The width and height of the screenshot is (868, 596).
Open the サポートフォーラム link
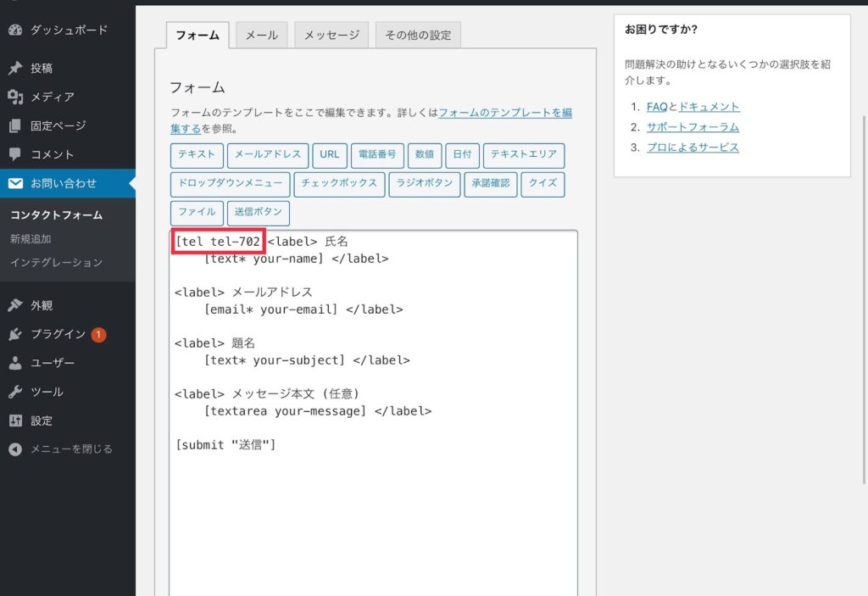click(x=693, y=127)
